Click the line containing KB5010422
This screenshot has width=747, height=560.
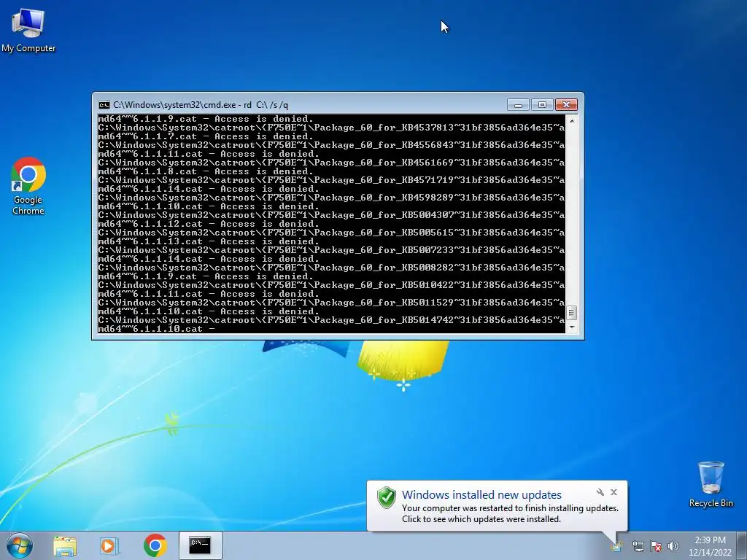(x=332, y=285)
